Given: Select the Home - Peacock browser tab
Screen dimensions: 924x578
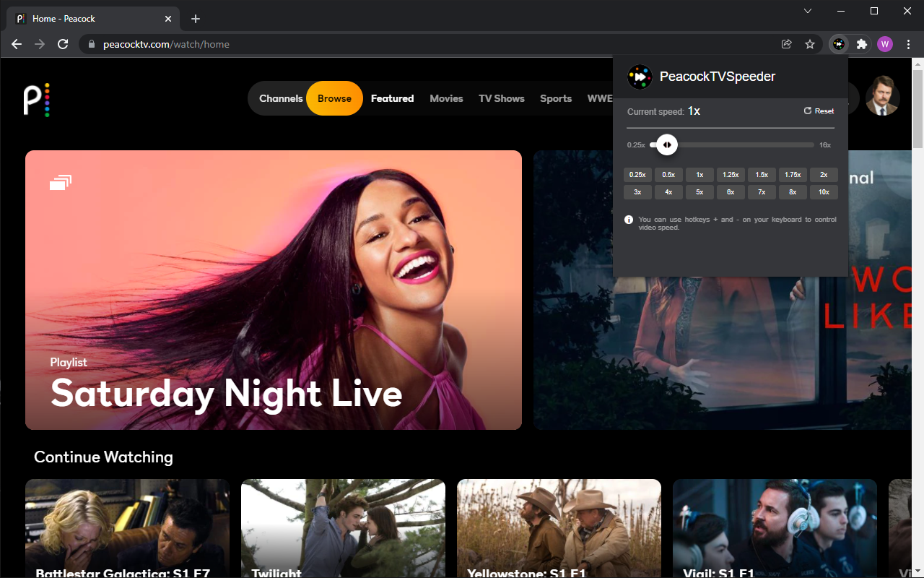Looking at the screenshot, I should point(87,18).
